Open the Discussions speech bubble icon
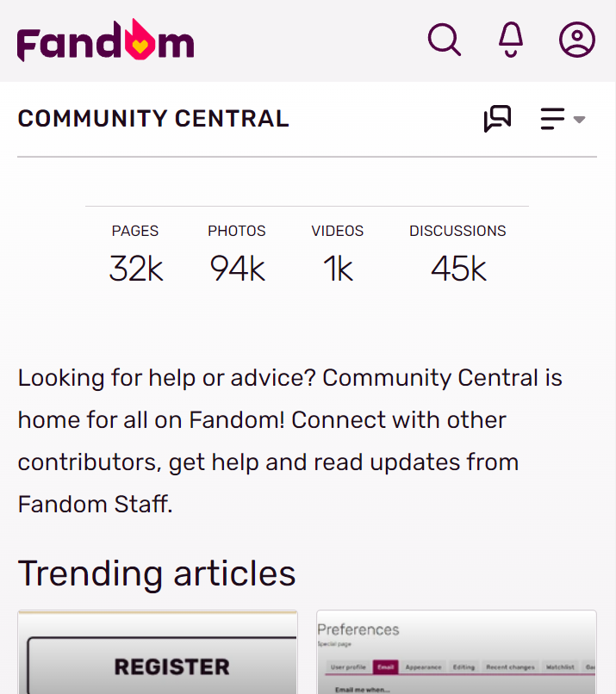This screenshot has height=694, width=616. point(497,119)
